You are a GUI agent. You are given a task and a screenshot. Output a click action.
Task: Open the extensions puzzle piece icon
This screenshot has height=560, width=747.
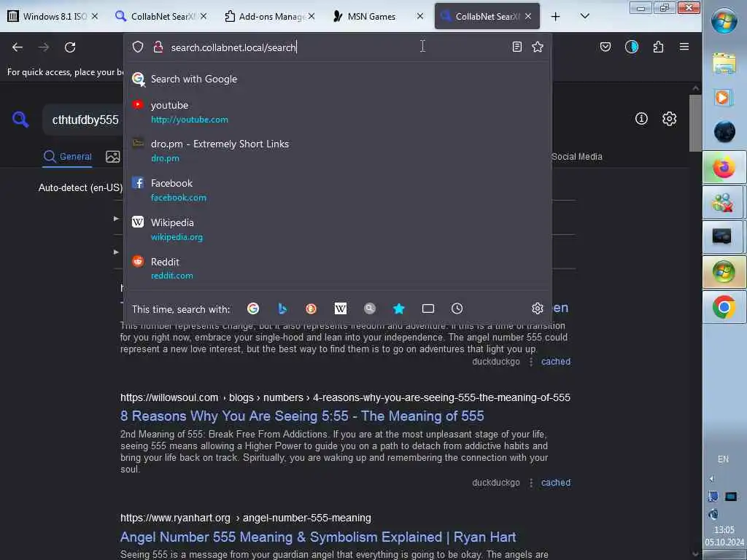[659, 47]
